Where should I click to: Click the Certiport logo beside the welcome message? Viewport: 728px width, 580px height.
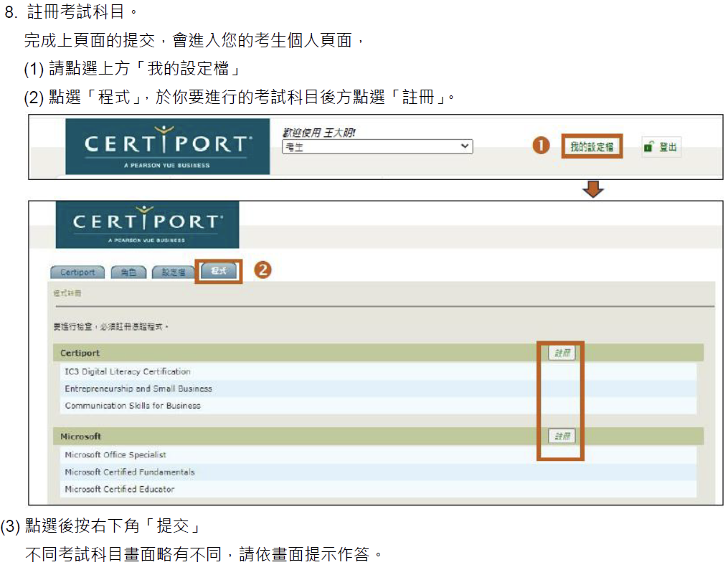coord(168,147)
